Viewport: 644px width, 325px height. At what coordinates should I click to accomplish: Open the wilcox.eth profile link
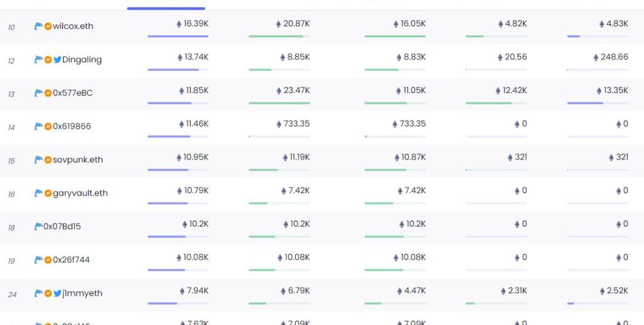coord(73,26)
